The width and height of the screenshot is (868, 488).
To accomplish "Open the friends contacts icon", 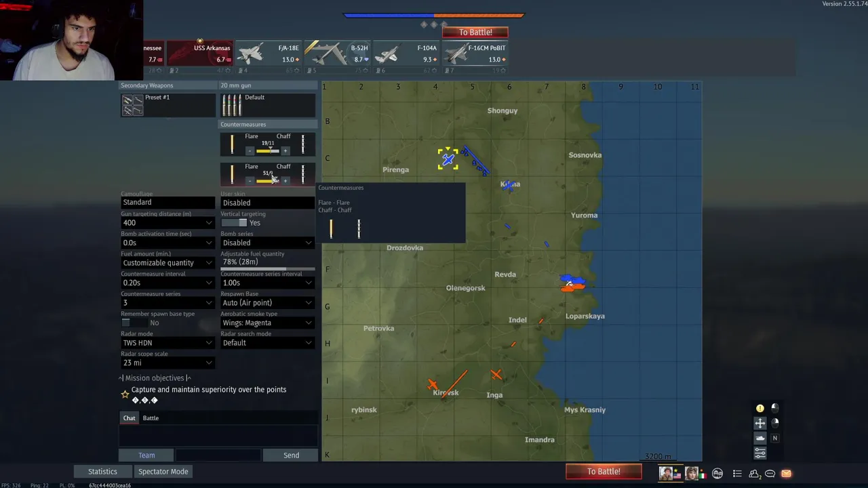I will [x=755, y=473].
